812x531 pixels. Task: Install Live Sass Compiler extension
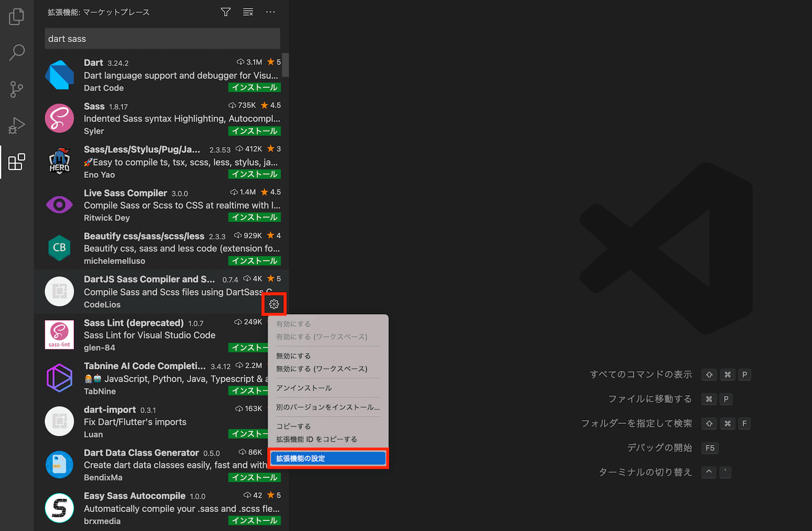255,217
